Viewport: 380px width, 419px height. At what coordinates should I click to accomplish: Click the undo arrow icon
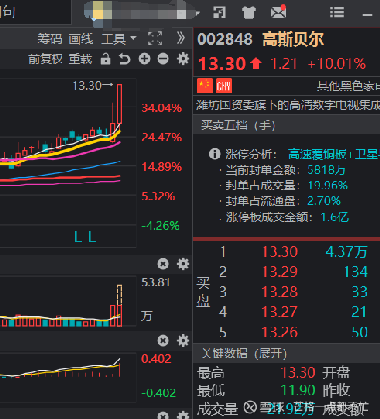pos(125,59)
